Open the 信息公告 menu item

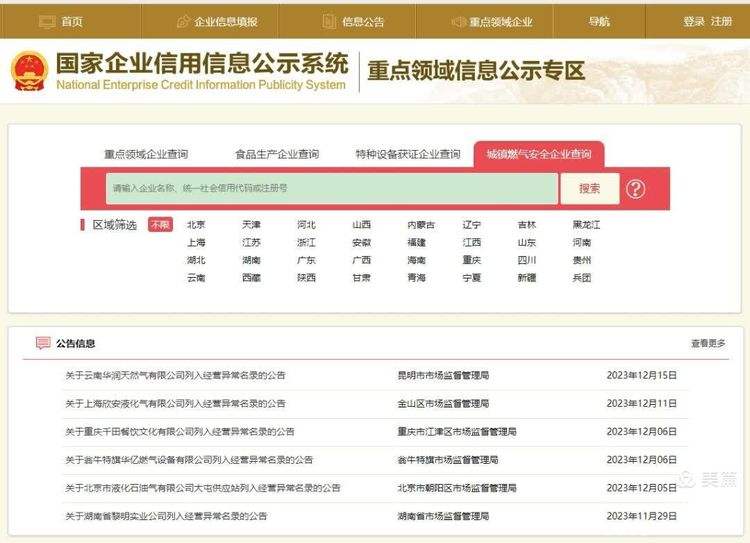point(363,22)
